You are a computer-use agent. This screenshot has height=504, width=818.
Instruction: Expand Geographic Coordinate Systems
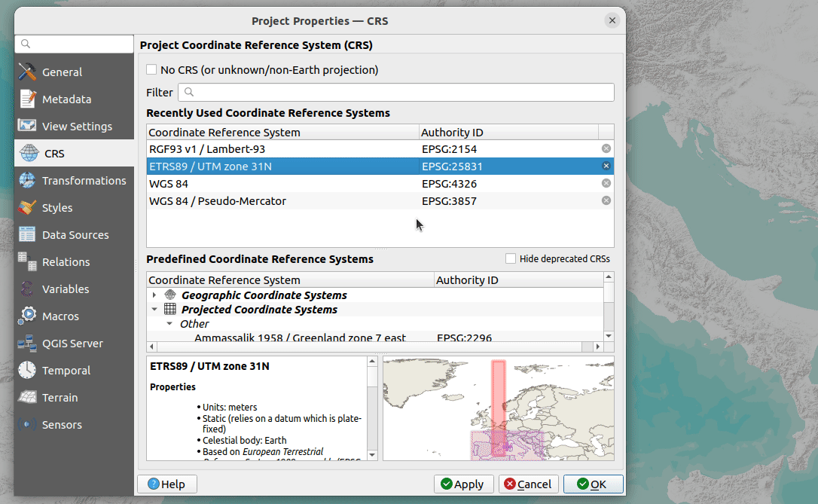click(154, 295)
